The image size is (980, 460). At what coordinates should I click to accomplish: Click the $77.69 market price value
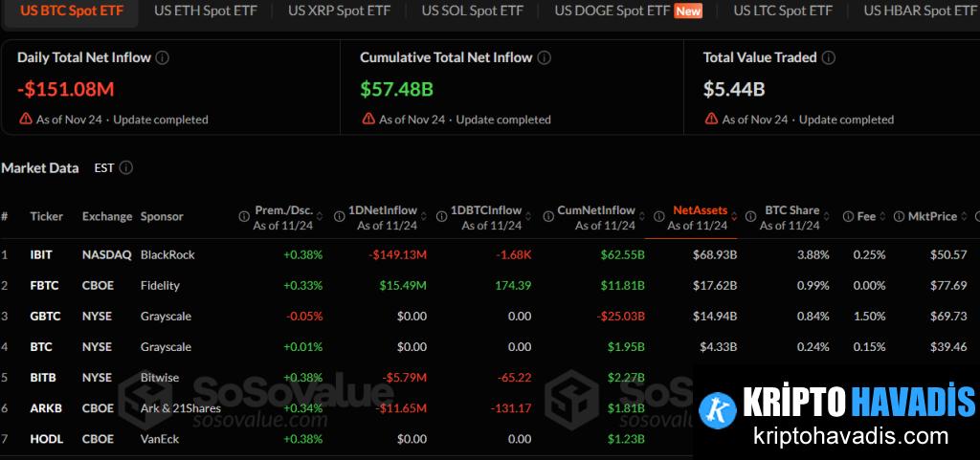point(948,285)
